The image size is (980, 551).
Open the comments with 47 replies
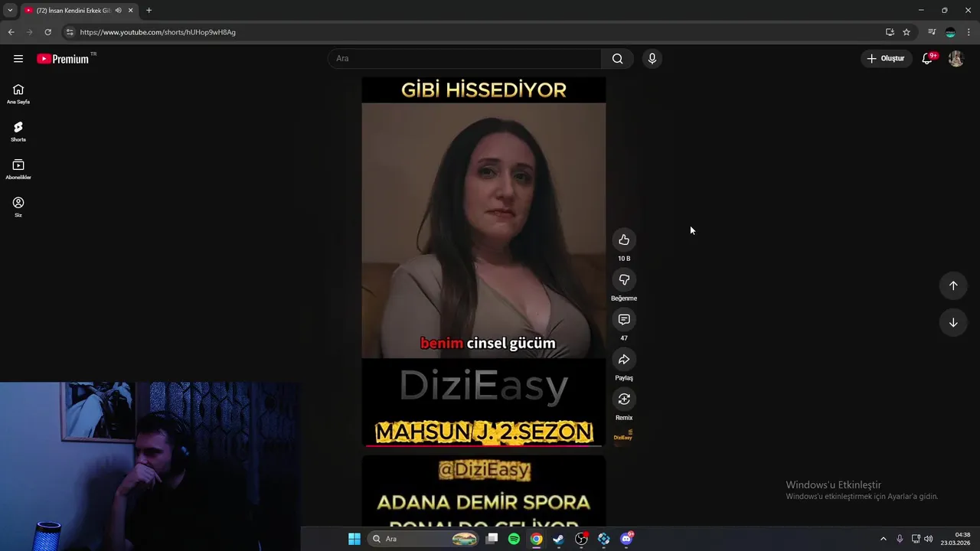coord(624,319)
